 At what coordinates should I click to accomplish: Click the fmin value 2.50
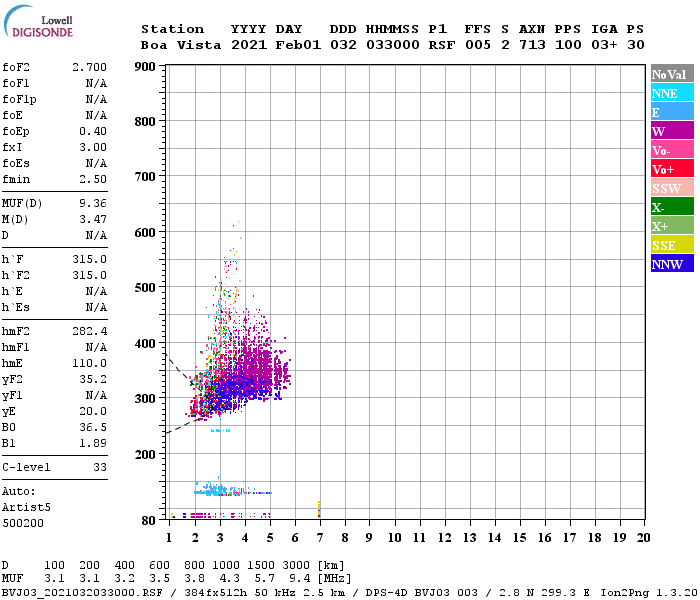tap(93, 179)
